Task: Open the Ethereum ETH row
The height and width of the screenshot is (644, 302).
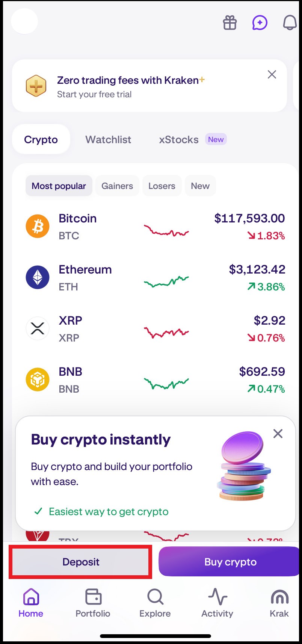Action: [155, 278]
